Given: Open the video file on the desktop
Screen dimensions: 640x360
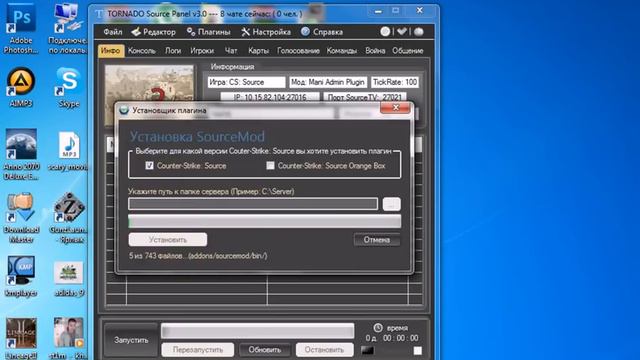Looking at the screenshot, I should [69, 339].
